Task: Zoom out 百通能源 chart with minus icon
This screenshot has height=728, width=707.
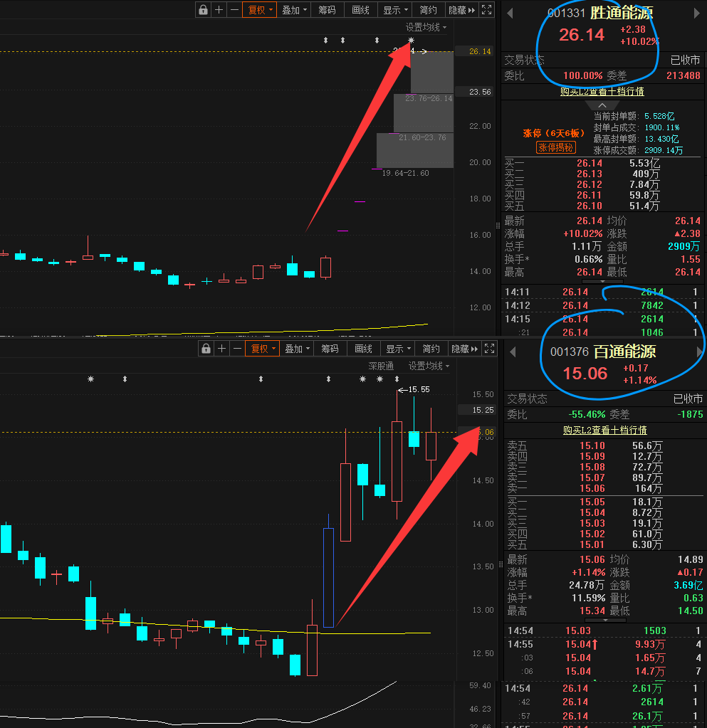Action: 237,349
